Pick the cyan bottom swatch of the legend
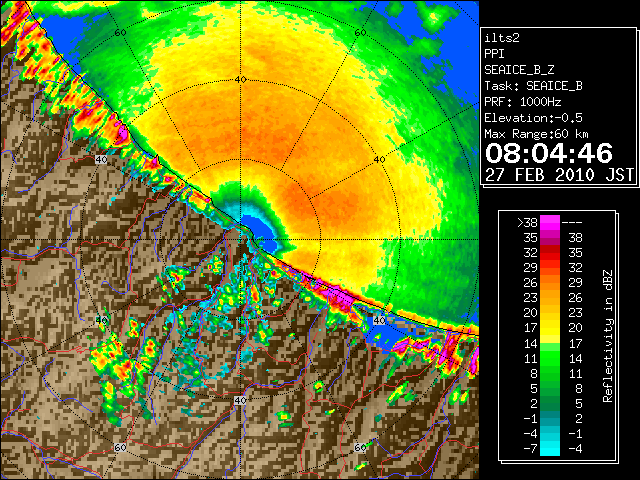 tap(550, 449)
